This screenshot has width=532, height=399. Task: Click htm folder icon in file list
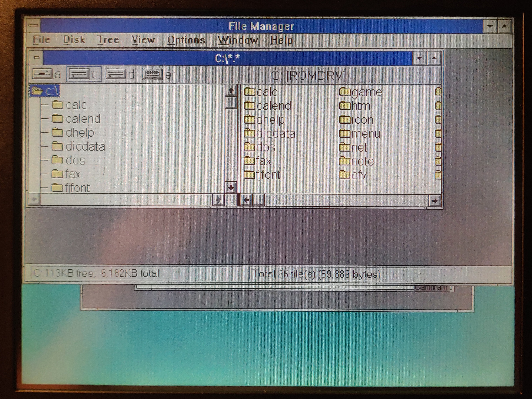coord(345,106)
